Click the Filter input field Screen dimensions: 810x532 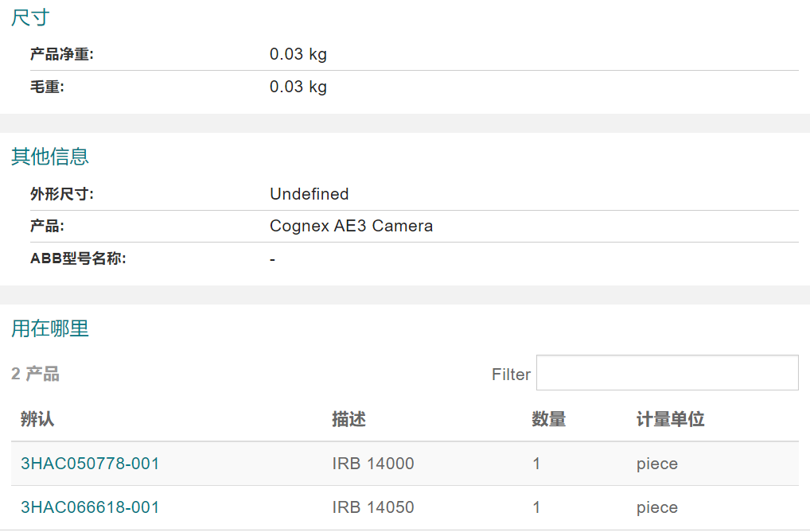tap(667, 373)
